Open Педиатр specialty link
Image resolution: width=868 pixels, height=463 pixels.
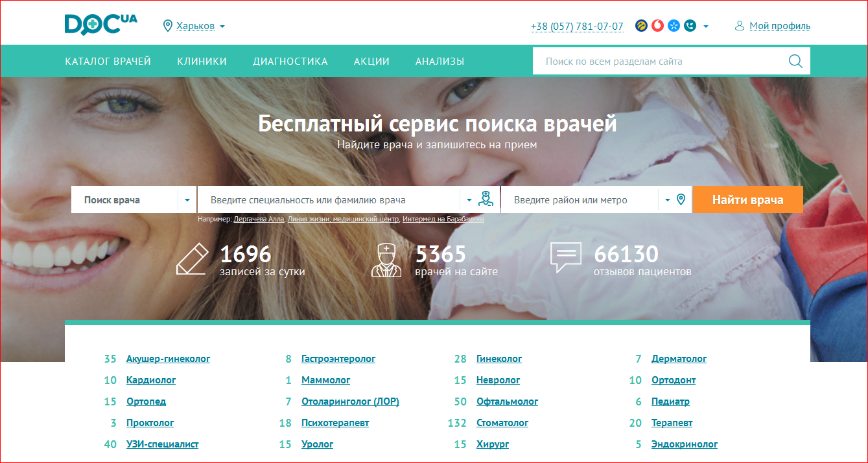[670, 401]
